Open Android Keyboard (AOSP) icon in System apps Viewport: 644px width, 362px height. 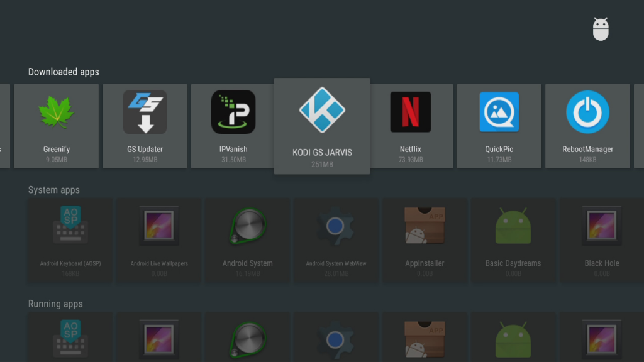[70, 225]
